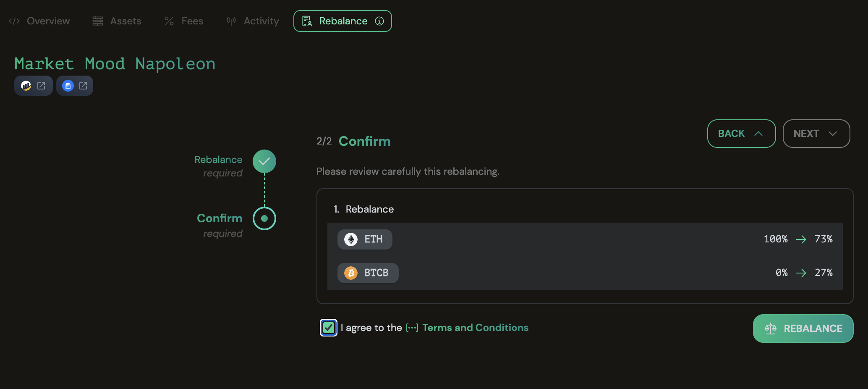
Task: Click the NEXT button down chevron
Action: point(833,134)
